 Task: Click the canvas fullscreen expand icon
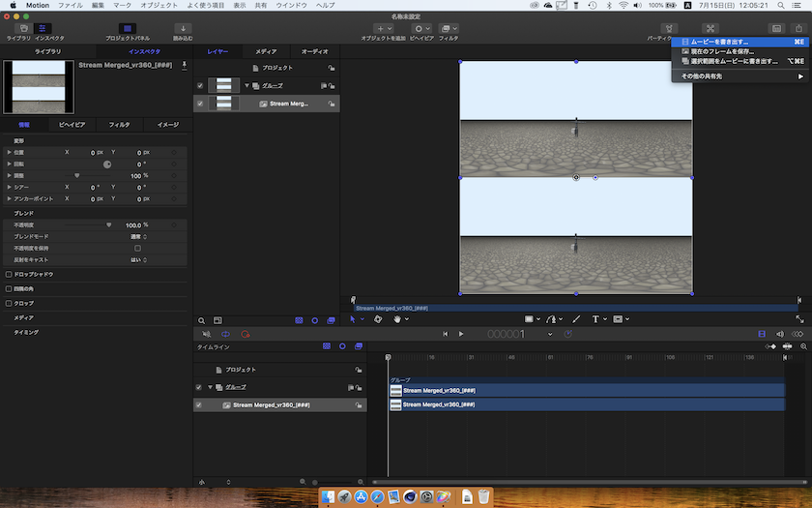pos(799,319)
